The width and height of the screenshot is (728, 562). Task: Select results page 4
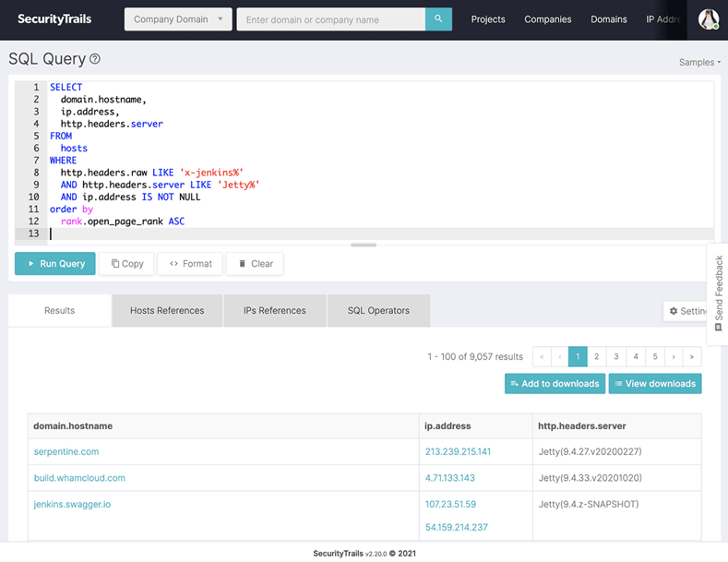point(636,357)
